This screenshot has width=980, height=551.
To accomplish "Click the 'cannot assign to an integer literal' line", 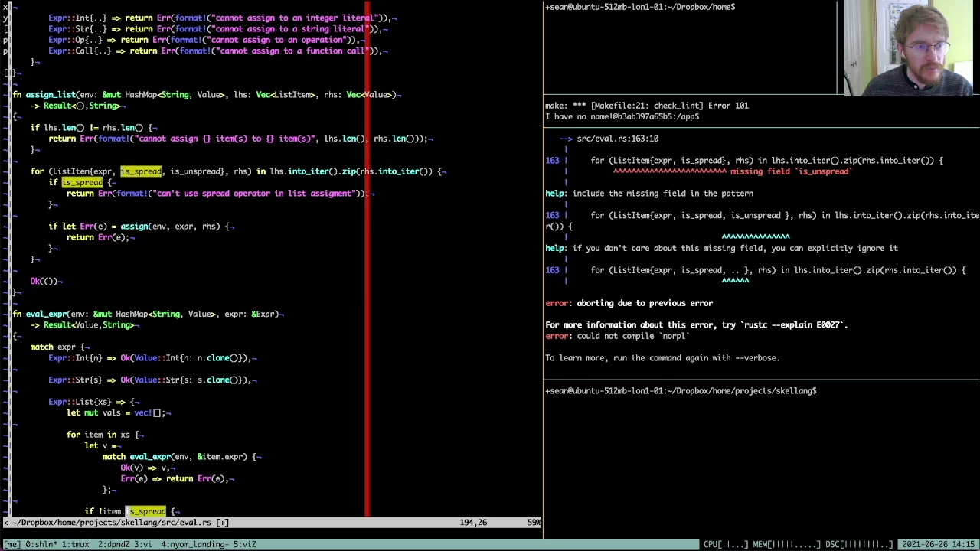I will click(222, 18).
